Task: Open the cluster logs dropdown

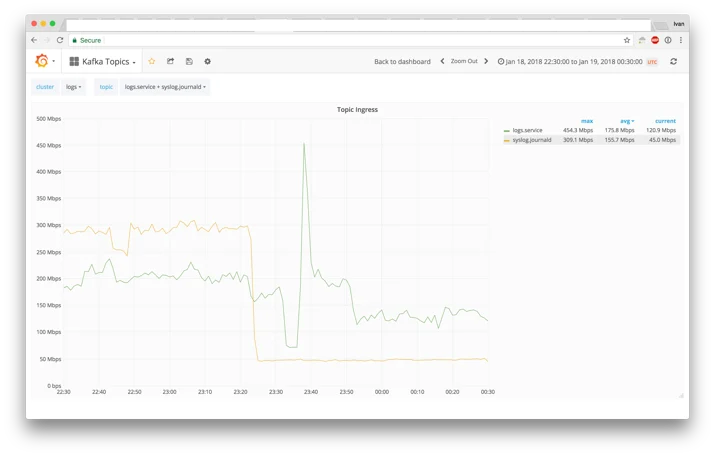Action: 73,87
